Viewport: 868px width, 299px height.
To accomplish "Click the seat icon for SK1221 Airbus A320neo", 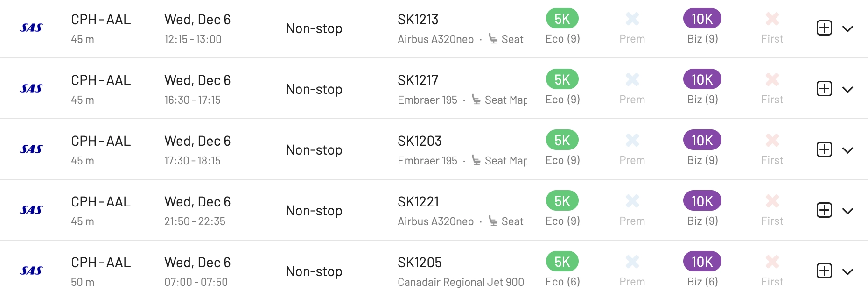I will (x=493, y=221).
